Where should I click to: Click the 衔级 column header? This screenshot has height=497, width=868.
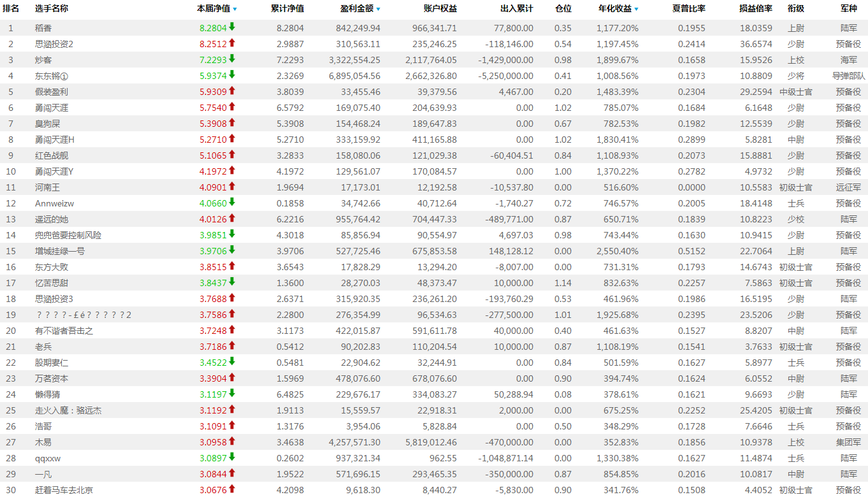pyautogui.click(x=796, y=9)
